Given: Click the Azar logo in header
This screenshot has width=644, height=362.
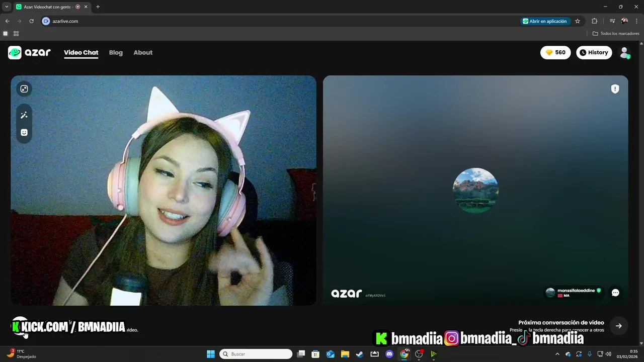Looking at the screenshot, I should click(x=29, y=52).
